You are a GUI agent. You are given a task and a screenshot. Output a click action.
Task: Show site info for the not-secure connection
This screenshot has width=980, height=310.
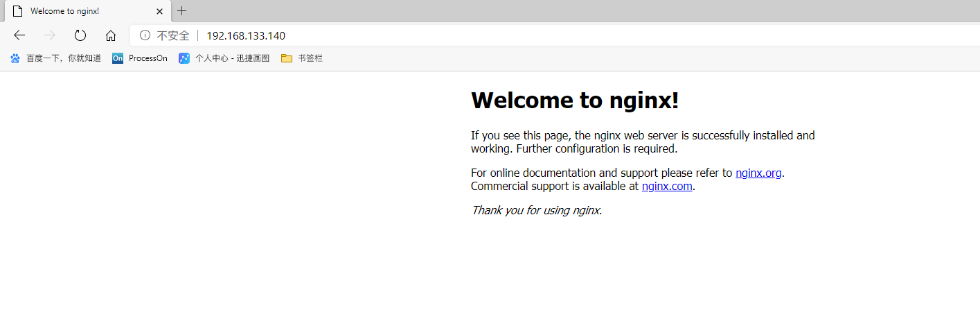click(145, 35)
